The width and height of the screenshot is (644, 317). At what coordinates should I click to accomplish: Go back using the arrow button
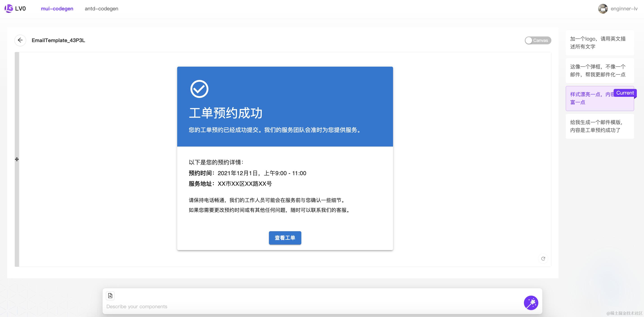click(x=20, y=40)
